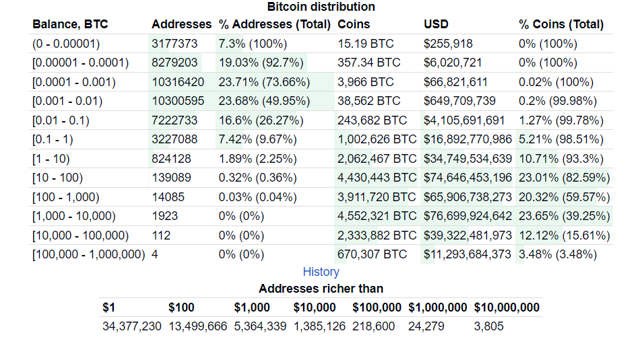This screenshot has height=364, width=642.
Task: Select the '[1 - 10)' balance range cell
Action: pos(53,159)
